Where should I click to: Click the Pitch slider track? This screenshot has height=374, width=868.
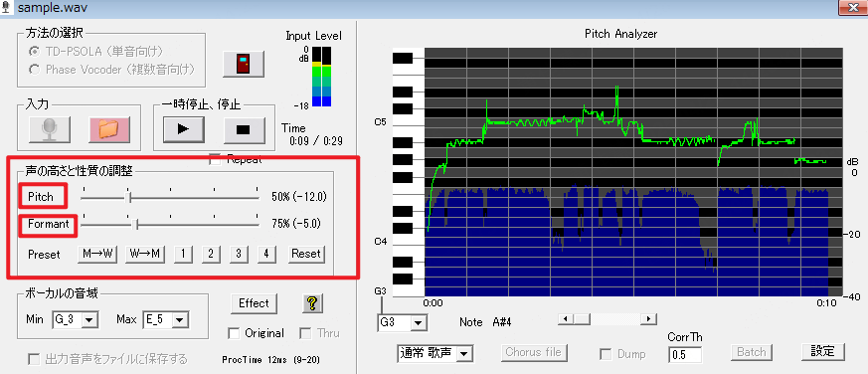click(170, 197)
